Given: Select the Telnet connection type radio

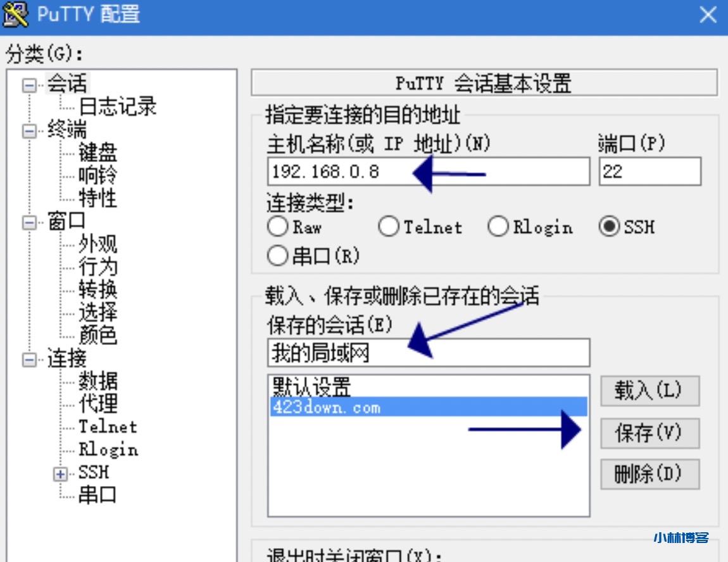Looking at the screenshot, I should click(388, 227).
